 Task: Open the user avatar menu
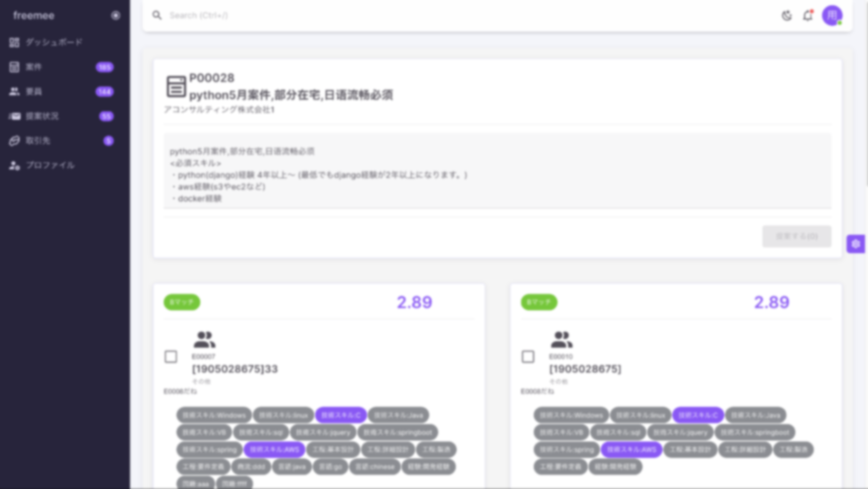pos(832,16)
